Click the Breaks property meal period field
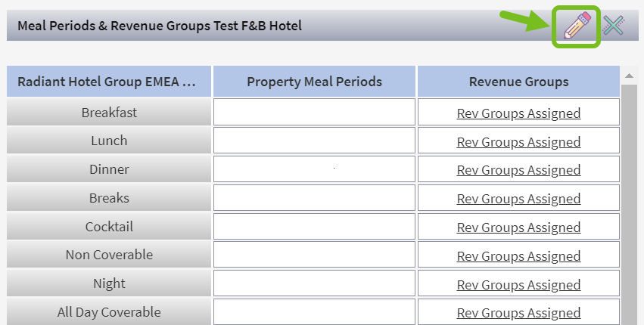Viewport: 644px width, 325px height. 314,198
